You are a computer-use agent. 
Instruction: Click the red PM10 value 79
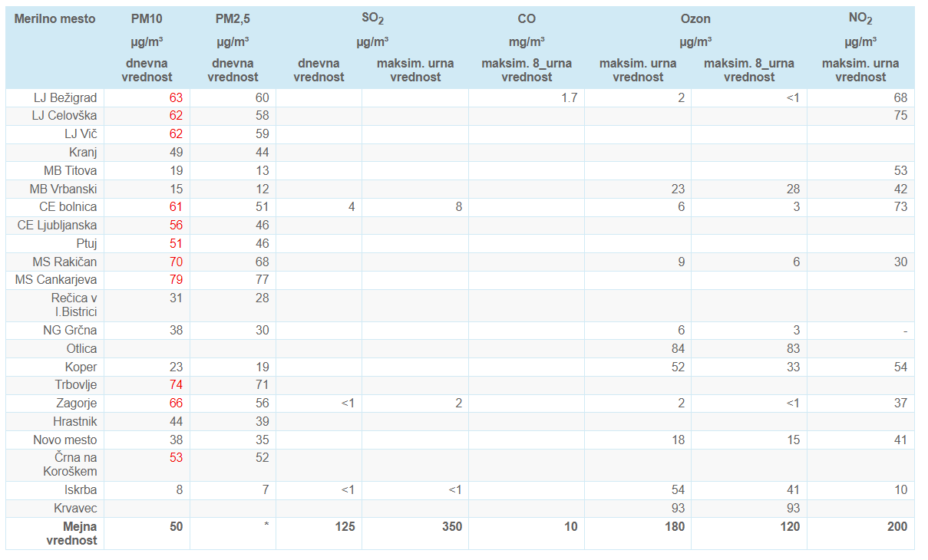tap(175, 280)
